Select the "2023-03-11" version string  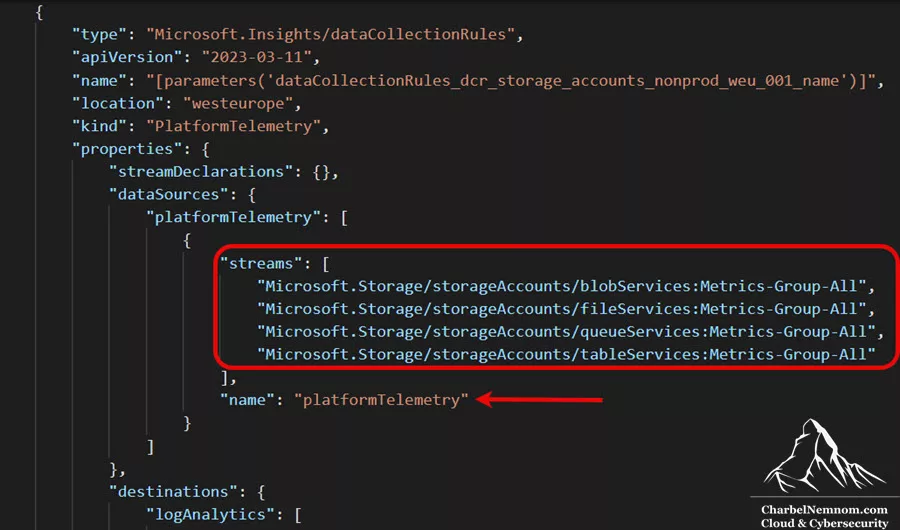coord(257,57)
